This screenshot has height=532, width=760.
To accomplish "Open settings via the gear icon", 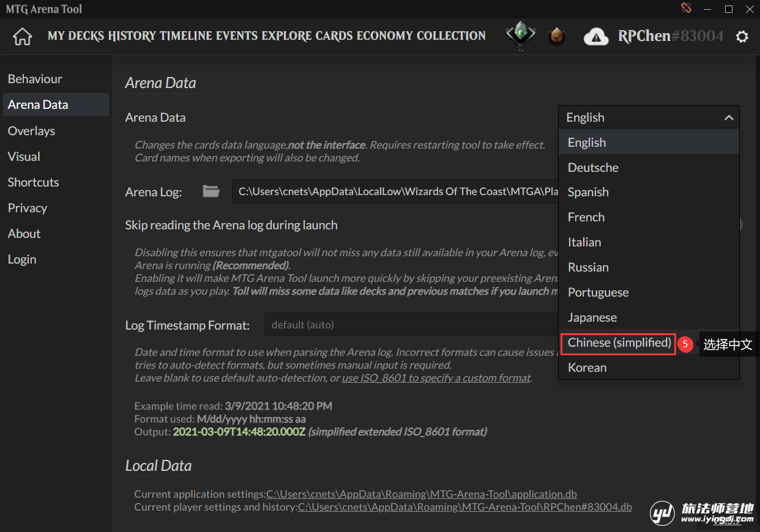I will click(x=742, y=37).
